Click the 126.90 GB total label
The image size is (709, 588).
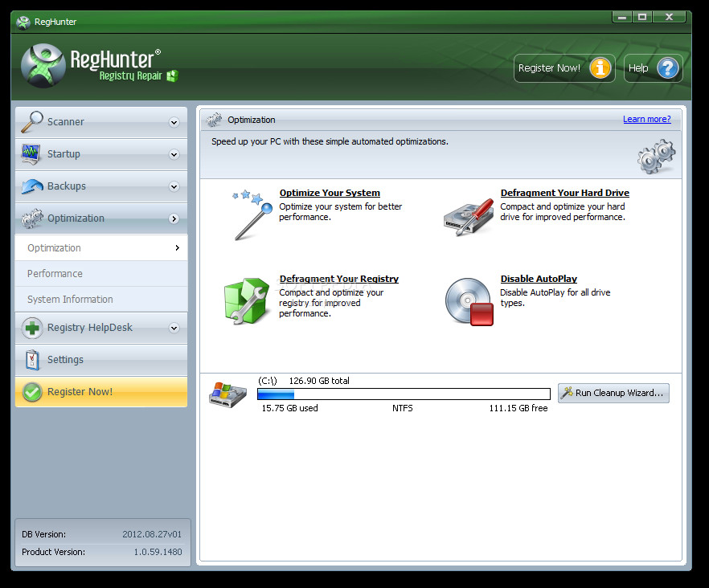click(319, 381)
